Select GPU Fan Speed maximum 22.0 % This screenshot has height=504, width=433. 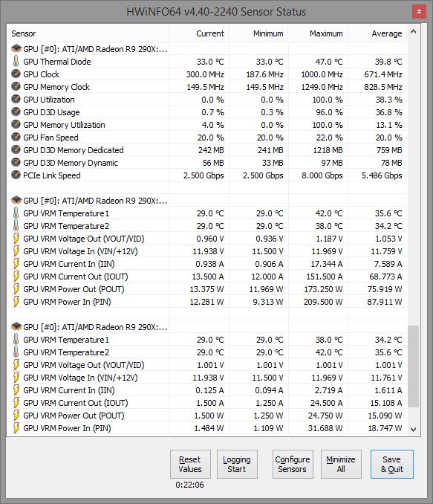(x=330, y=138)
